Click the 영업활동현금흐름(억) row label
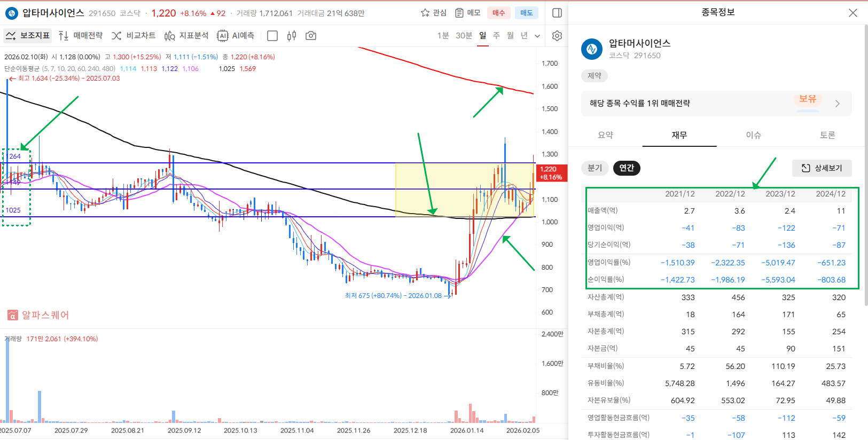 (x=619, y=418)
